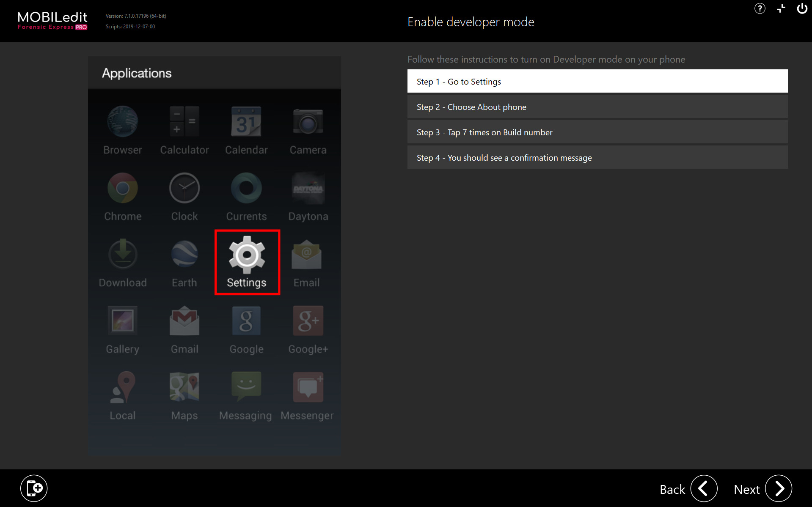The image size is (812, 507).
Task: Click the Gallery app icon
Action: (123, 321)
